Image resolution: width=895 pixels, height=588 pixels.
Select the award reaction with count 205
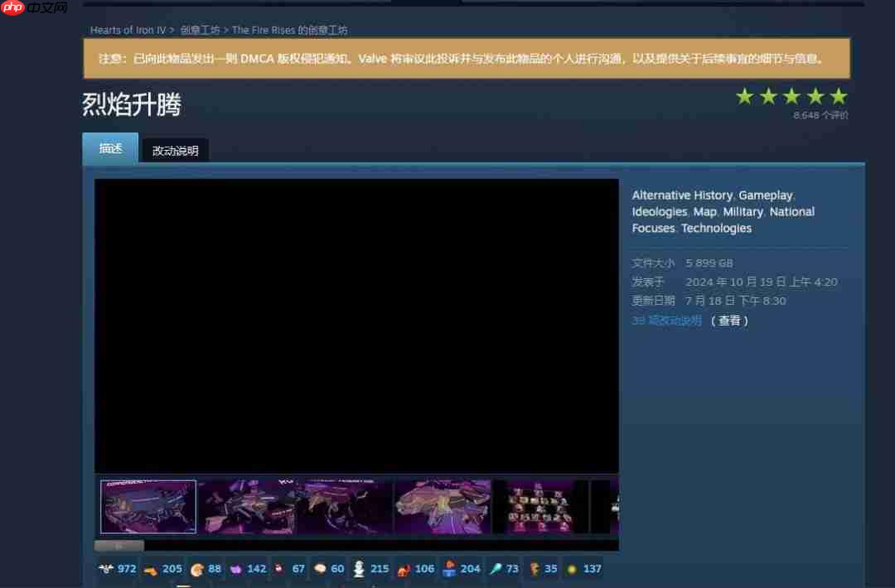tap(162, 569)
